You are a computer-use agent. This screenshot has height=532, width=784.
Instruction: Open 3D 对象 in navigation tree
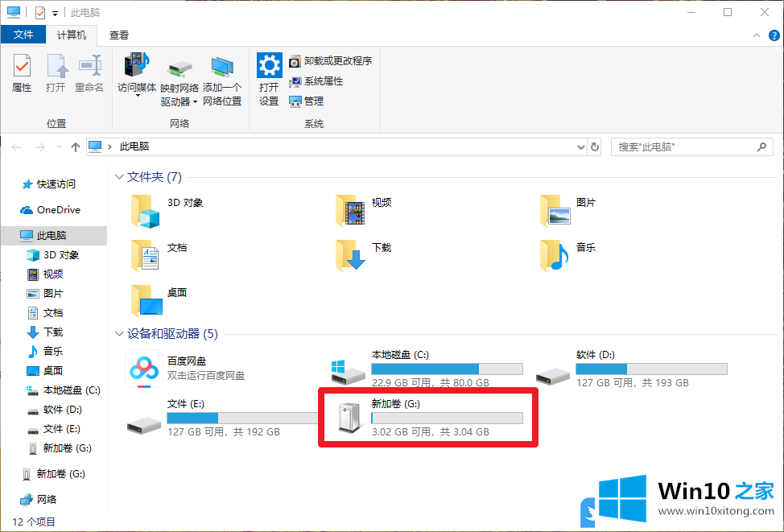(53, 255)
